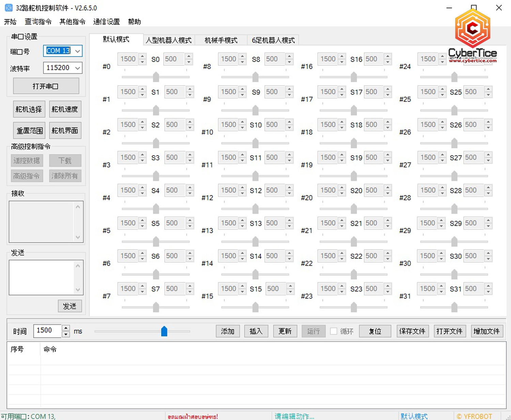Decrease the time value with down arrow
This screenshot has width=511, height=420.
(x=66, y=334)
